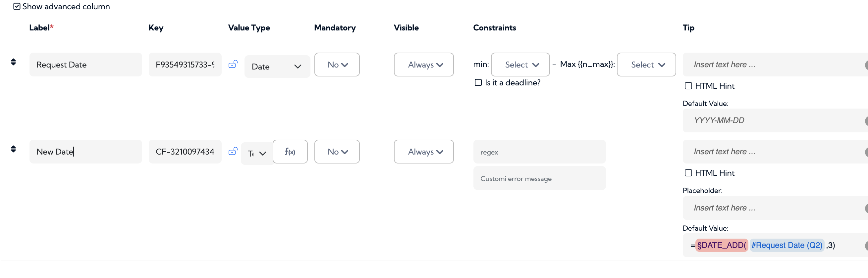Open the Date value type dropdown
Viewport: 868px width, 278px height.
pos(277,67)
